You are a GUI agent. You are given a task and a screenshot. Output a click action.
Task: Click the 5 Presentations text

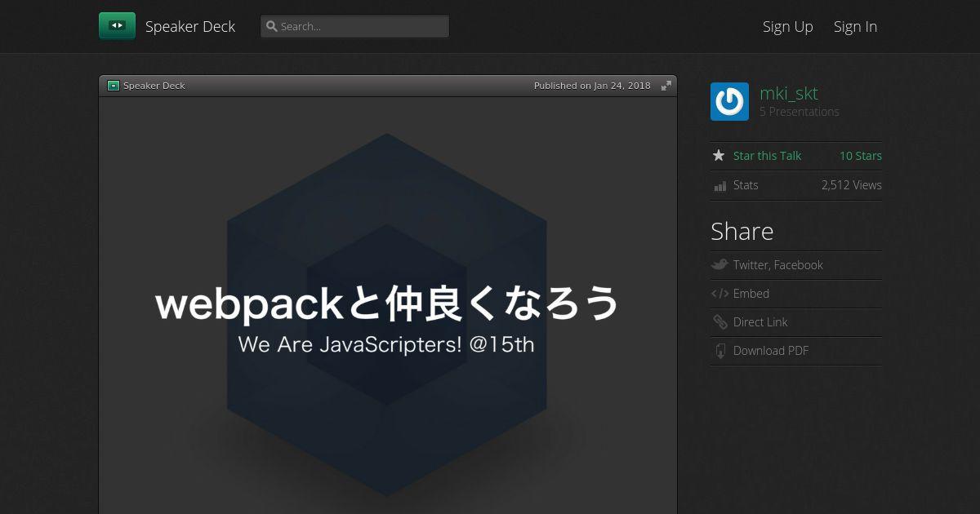click(800, 112)
